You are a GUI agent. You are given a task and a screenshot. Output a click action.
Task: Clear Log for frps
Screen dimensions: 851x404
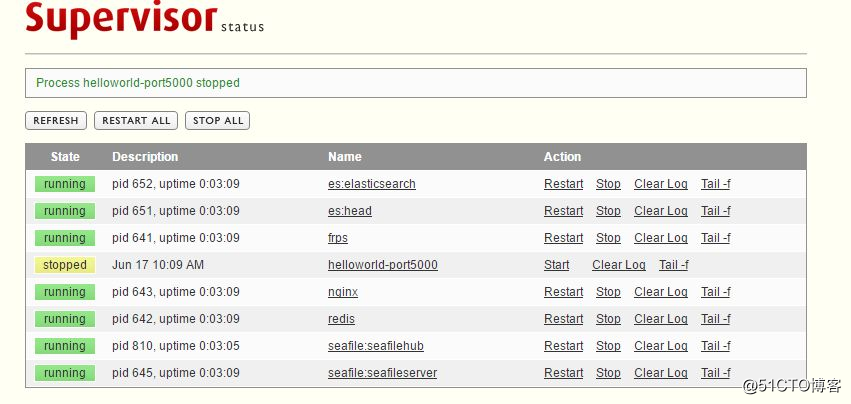tap(660, 238)
